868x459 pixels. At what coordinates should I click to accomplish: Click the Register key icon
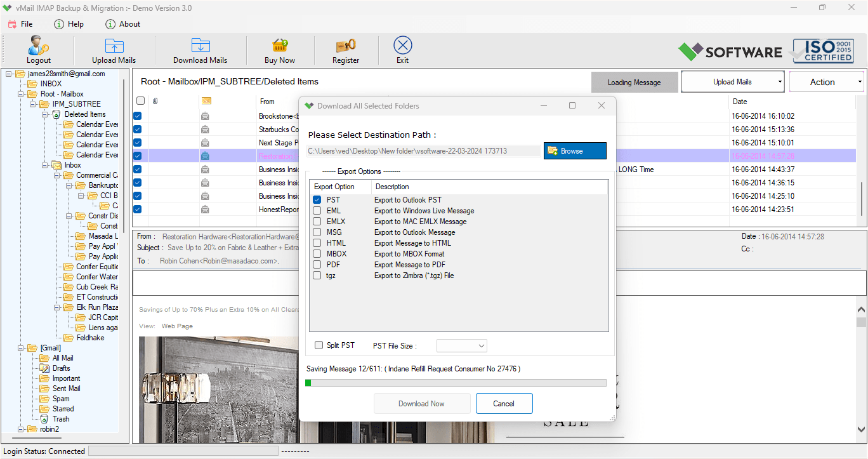coord(346,46)
